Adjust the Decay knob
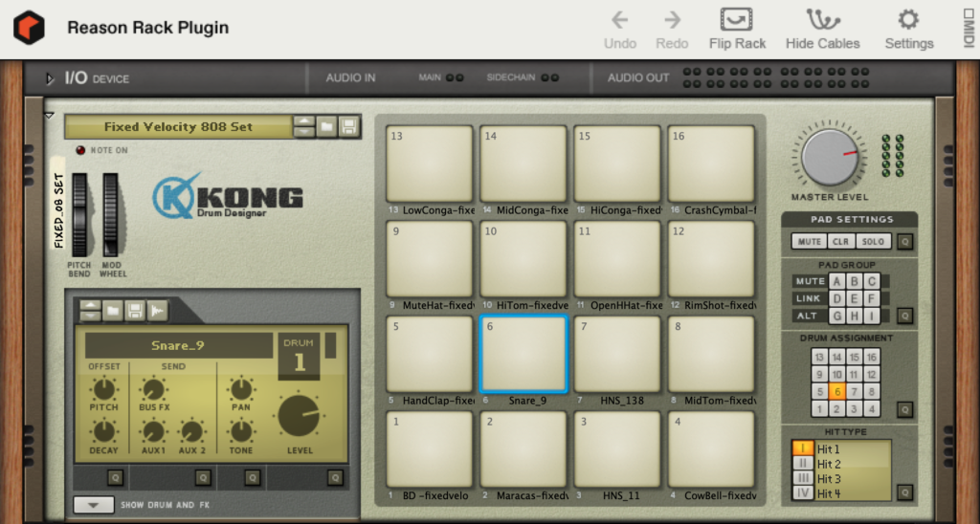 (103, 431)
